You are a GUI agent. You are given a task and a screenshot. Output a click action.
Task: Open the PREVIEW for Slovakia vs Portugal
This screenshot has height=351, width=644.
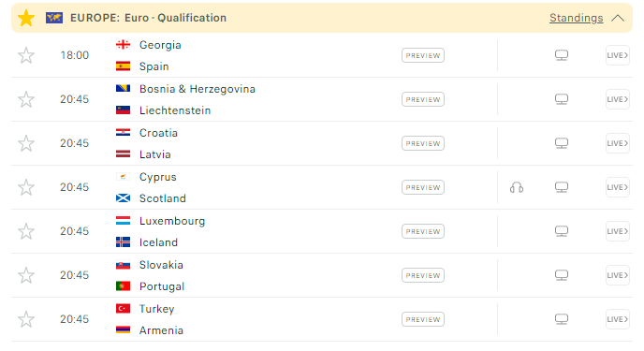coord(423,275)
